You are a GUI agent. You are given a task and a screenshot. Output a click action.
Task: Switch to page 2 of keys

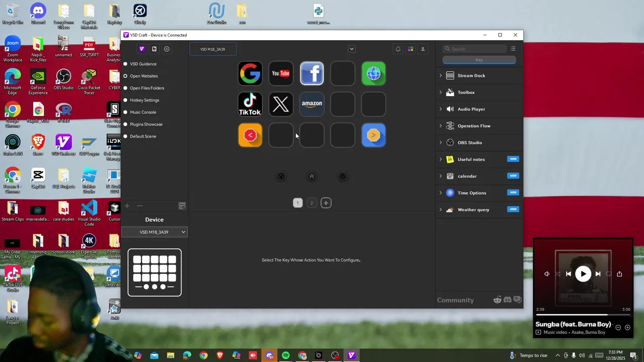click(311, 203)
